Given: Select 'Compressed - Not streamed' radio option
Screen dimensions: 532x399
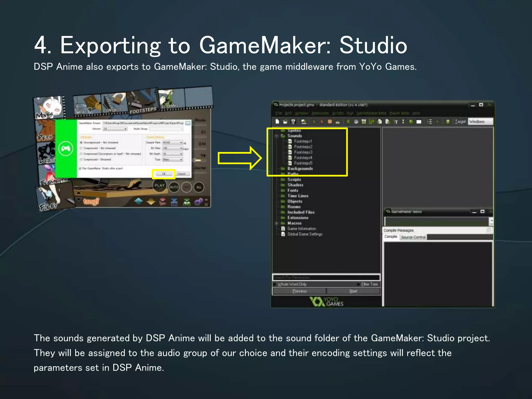Looking at the screenshot, I should pyautogui.click(x=81, y=148).
